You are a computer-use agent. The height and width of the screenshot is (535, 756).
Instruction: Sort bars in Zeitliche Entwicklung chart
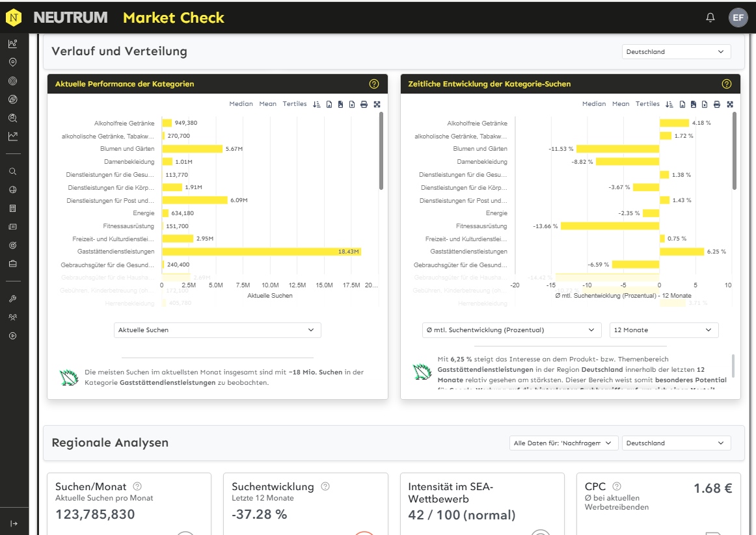click(x=669, y=104)
